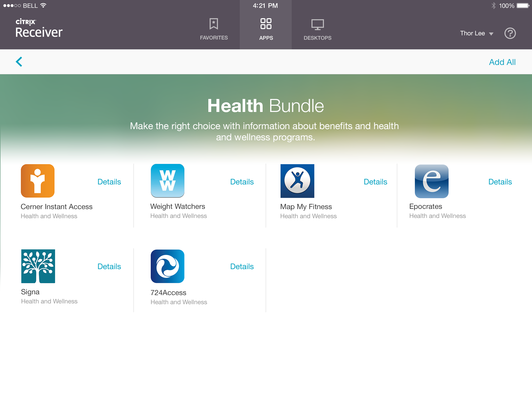Select the DESKTOPS tab icon
Viewport: 532px width, 399px height.
317,24
